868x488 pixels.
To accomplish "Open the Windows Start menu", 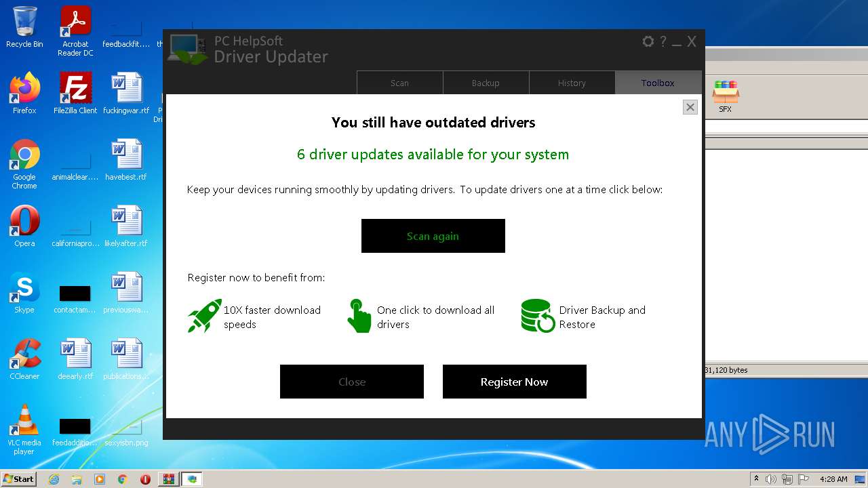I will (19, 479).
